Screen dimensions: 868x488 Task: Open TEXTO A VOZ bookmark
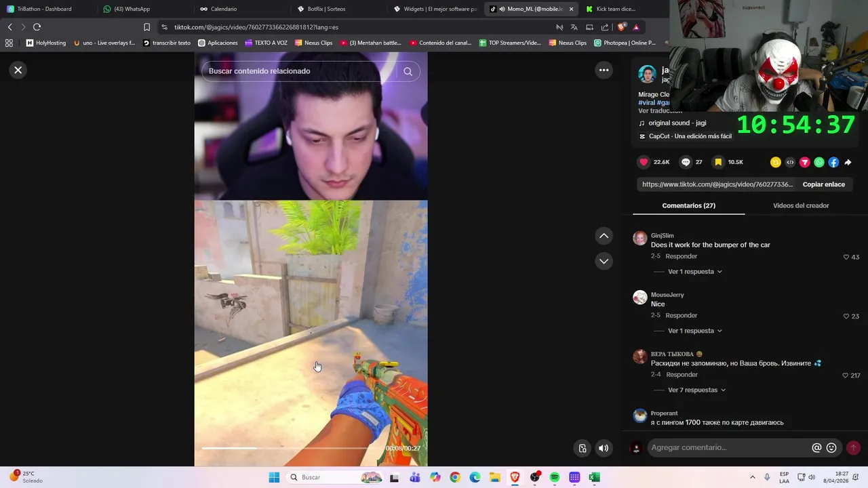click(266, 43)
